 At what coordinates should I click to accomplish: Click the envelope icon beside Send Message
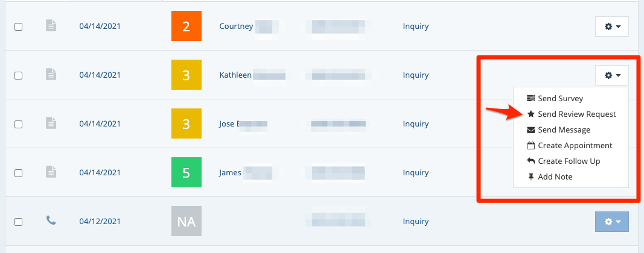point(531,130)
